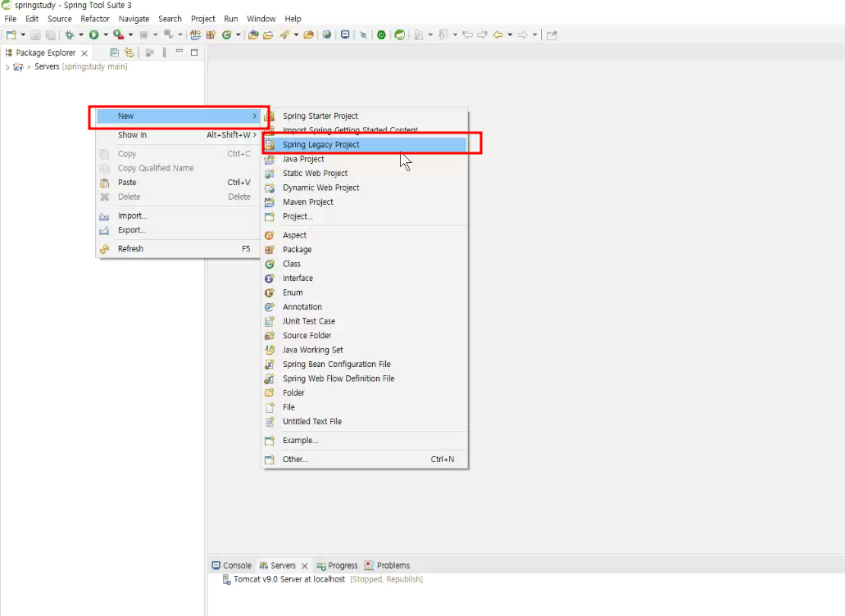Click the New Java Class toolbar icon

pos(226,35)
